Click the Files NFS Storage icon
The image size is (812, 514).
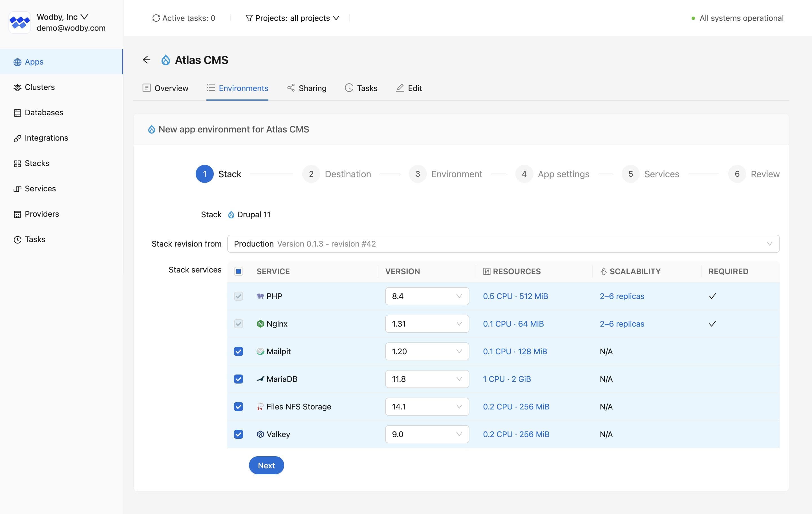260,406
